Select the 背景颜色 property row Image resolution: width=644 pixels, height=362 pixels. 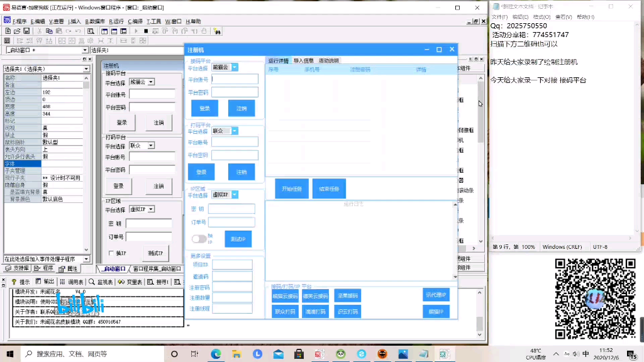(x=43, y=199)
